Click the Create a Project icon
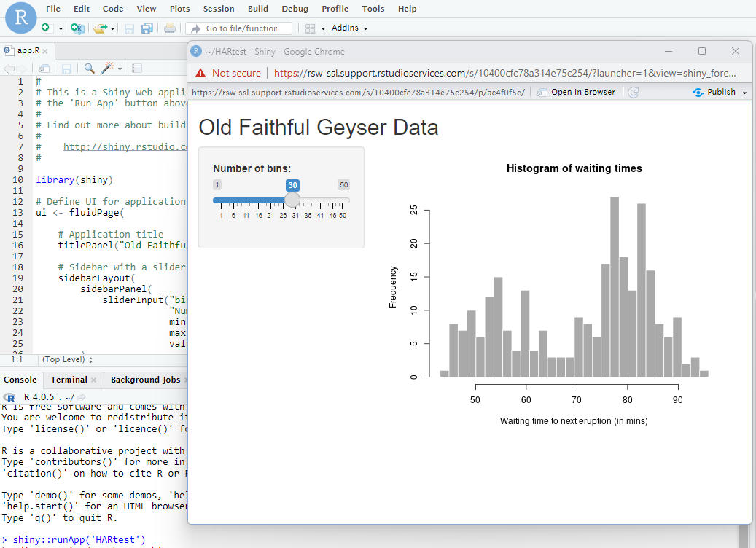The width and height of the screenshot is (756, 548). [x=77, y=28]
